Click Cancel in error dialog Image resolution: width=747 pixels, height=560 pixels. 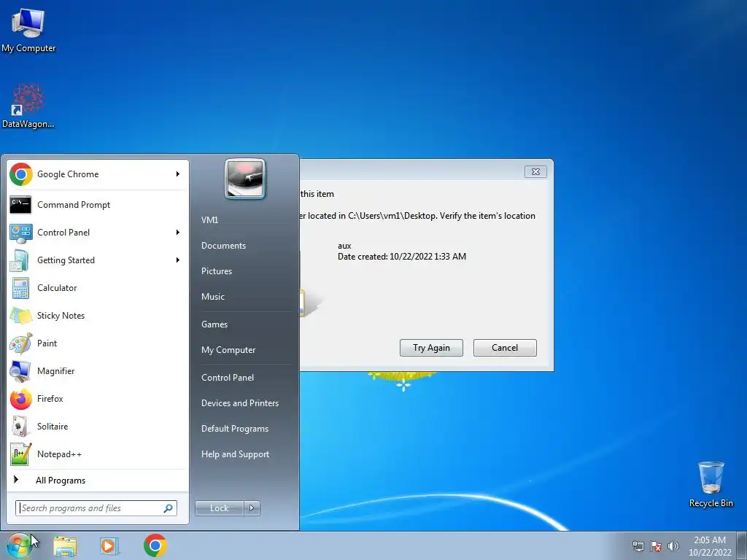pyautogui.click(x=505, y=348)
